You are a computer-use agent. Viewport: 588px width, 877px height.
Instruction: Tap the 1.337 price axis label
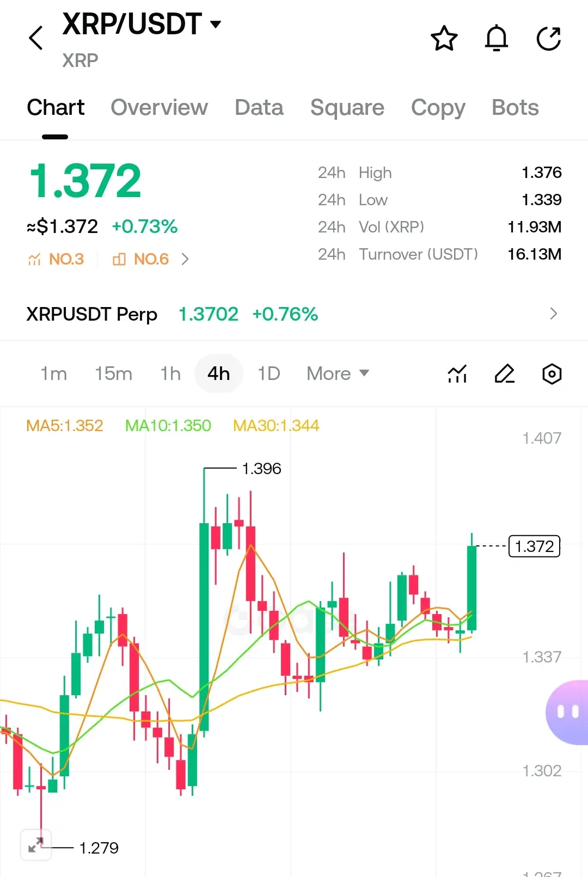tap(542, 657)
